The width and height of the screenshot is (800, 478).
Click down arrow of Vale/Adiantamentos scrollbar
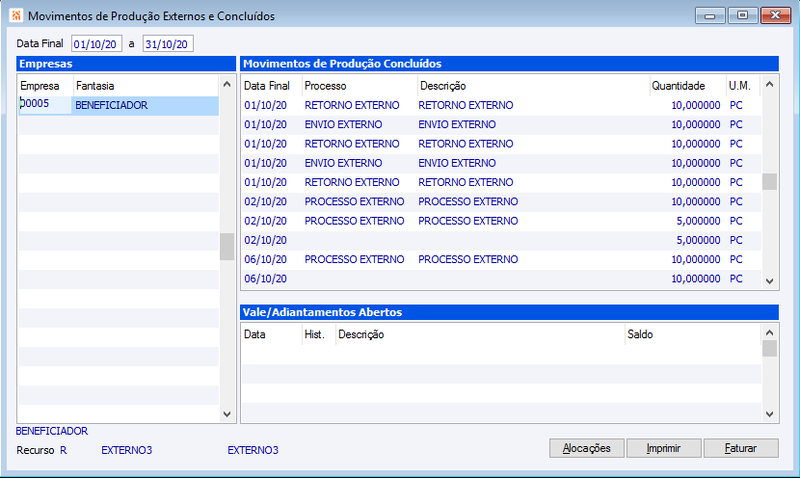pyautogui.click(x=770, y=414)
